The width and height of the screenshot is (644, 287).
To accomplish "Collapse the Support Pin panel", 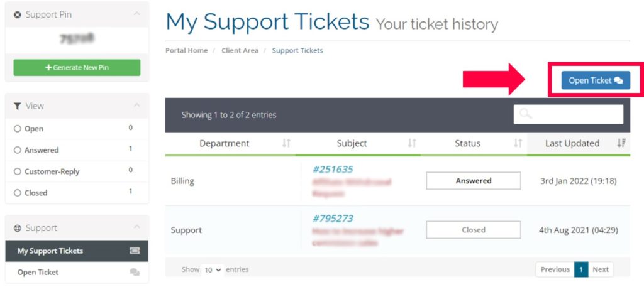I will tap(136, 14).
